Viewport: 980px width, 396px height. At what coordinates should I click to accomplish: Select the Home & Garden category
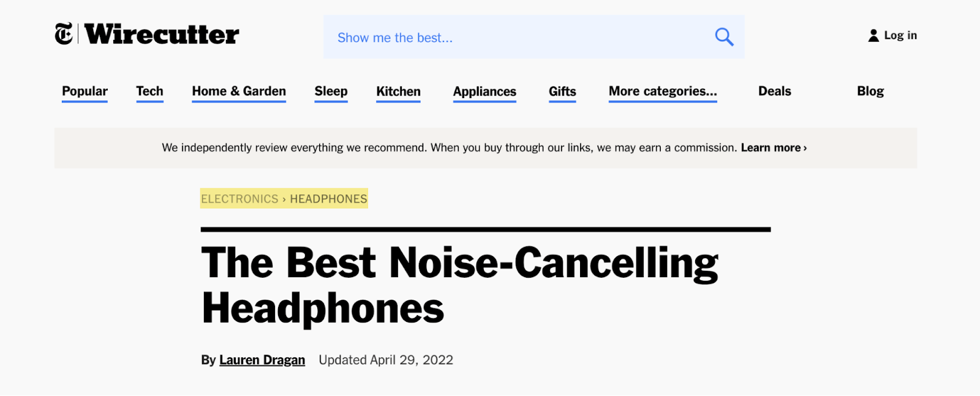coord(239,91)
